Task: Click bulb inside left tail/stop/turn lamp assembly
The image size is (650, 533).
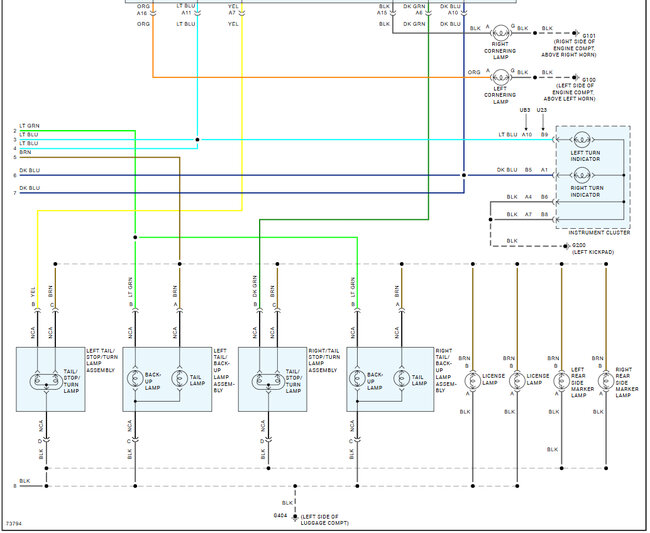Action: pos(46,381)
